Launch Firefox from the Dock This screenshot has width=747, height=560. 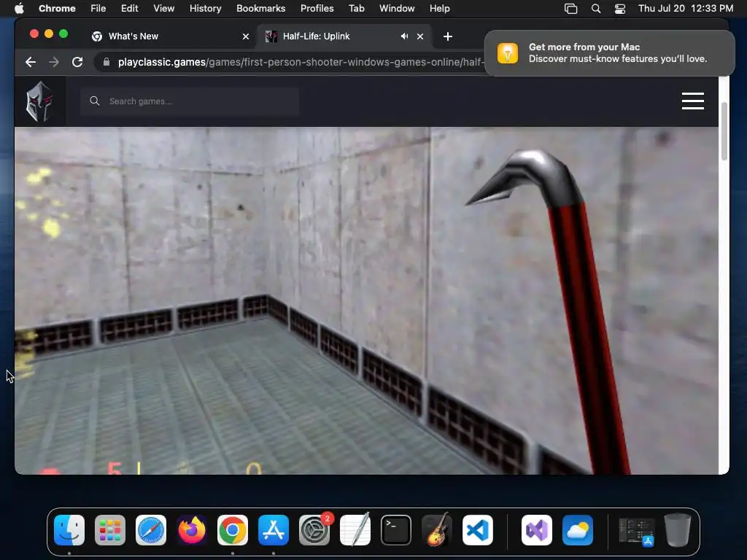[x=192, y=530]
